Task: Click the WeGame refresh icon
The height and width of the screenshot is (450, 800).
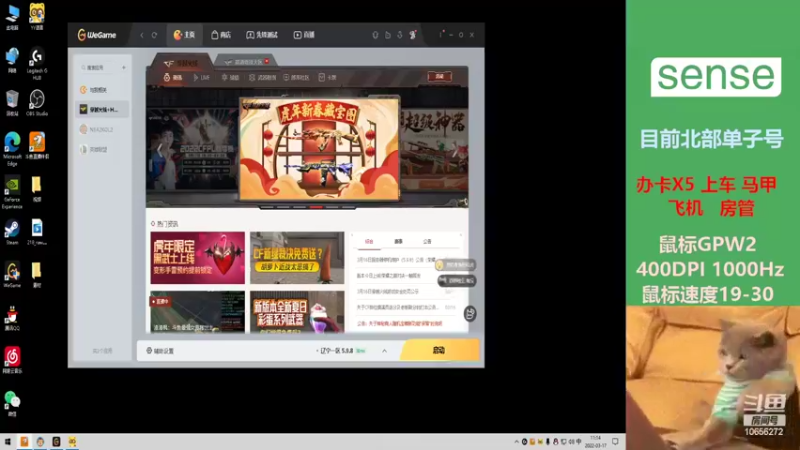Action: click(x=154, y=35)
